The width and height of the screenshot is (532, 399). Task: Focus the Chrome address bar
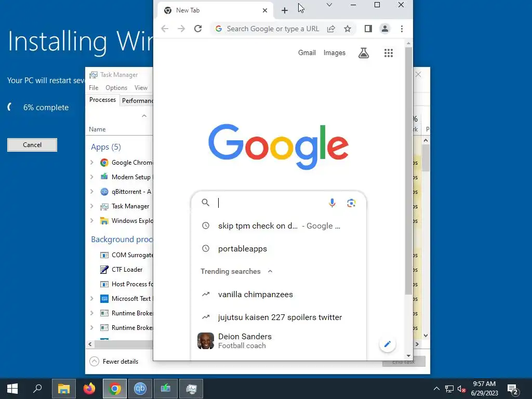pos(273,29)
